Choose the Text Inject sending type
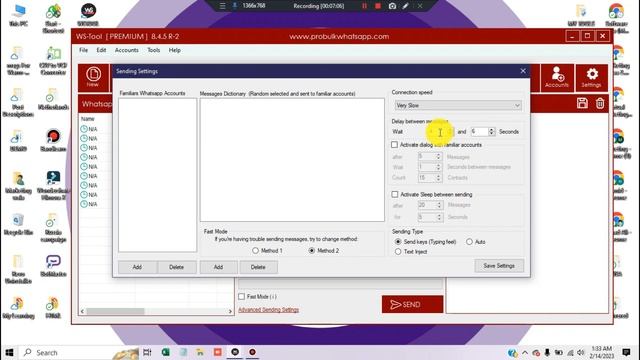Viewport: 640px width, 360px height. 398,252
